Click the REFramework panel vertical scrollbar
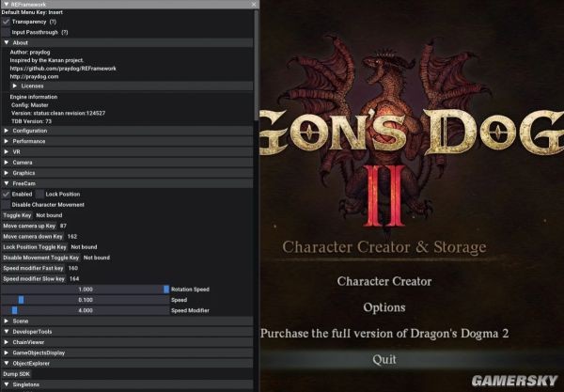564x392 pixels. 256,65
